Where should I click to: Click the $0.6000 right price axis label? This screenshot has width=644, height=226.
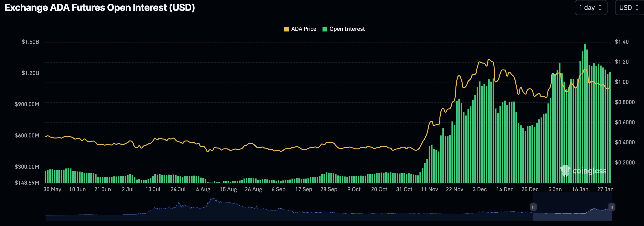(625, 122)
